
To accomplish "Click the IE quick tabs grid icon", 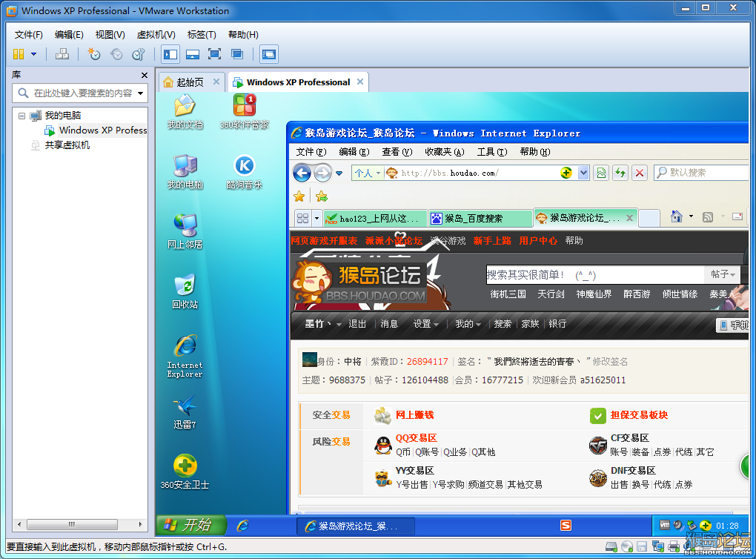I will point(303,219).
